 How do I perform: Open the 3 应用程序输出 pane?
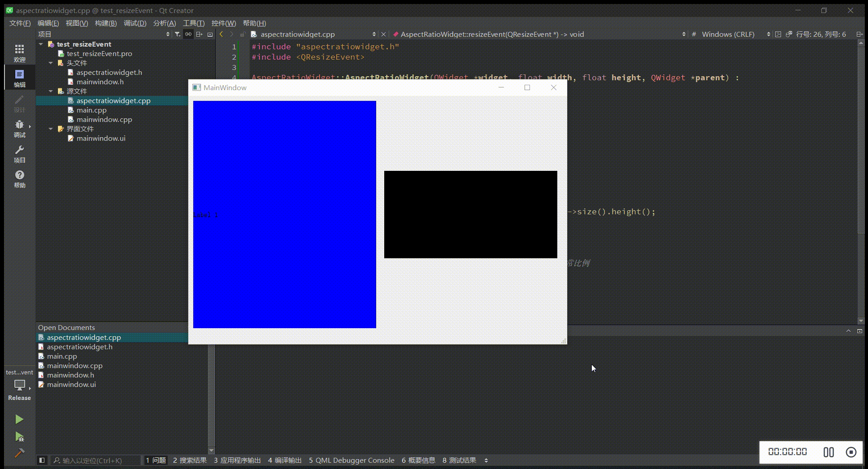pos(237,460)
